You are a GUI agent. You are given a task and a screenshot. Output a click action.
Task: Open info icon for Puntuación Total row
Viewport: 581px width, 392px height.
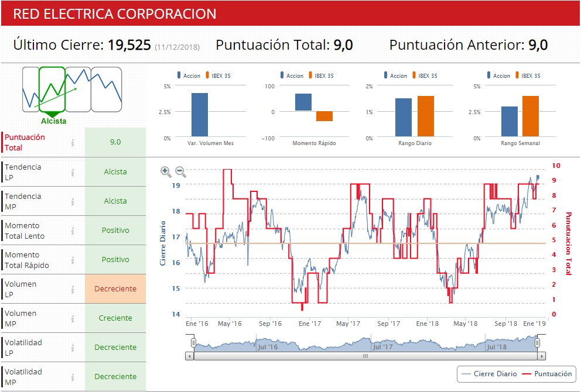point(73,143)
